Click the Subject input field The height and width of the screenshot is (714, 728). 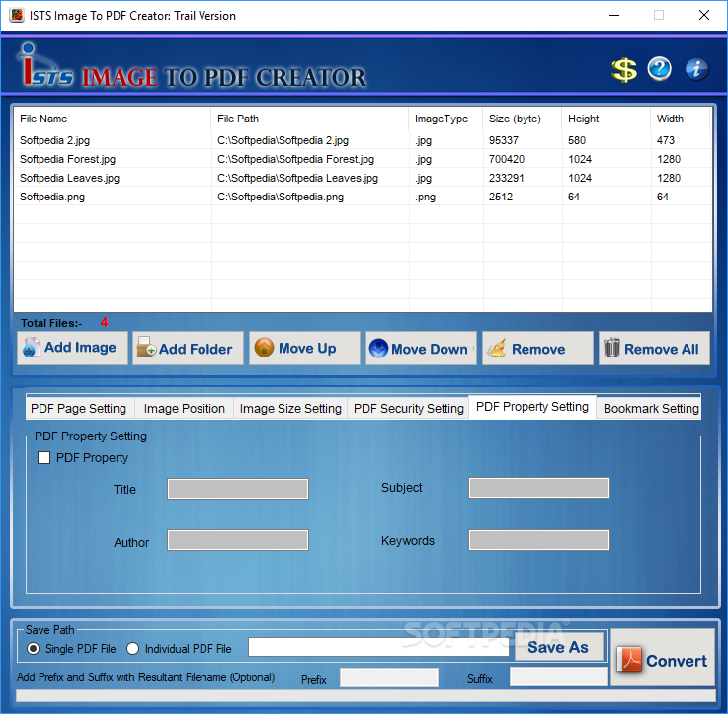[x=539, y=488]
